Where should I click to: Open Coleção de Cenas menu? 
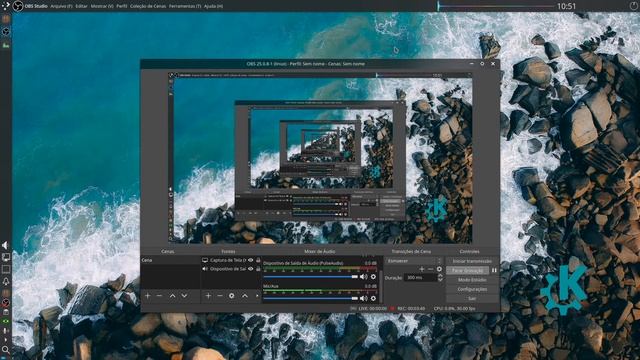click(148, 6)
